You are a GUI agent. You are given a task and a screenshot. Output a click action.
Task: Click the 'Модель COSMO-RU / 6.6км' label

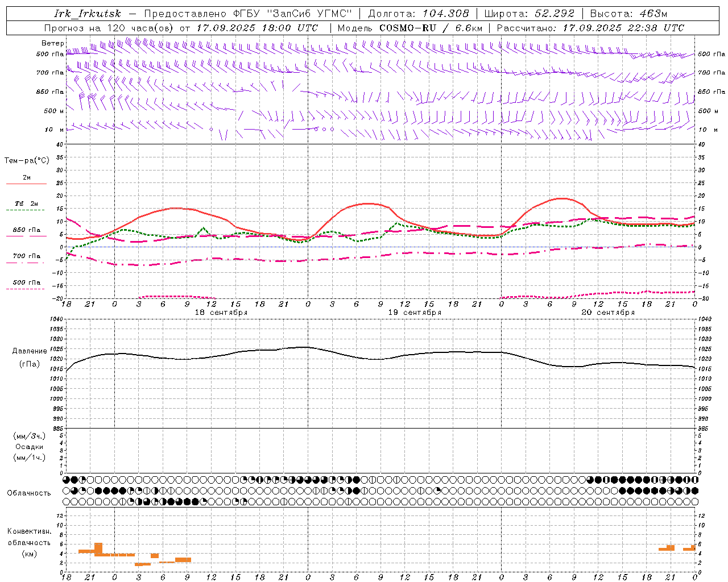(409, 28)
